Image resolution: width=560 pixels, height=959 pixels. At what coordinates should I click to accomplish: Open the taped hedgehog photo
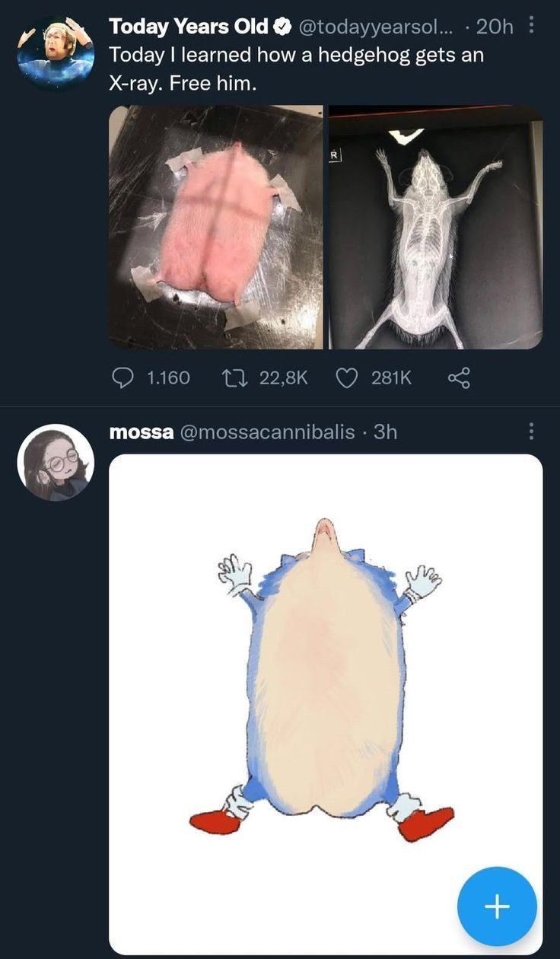click(x=216, y=227)
